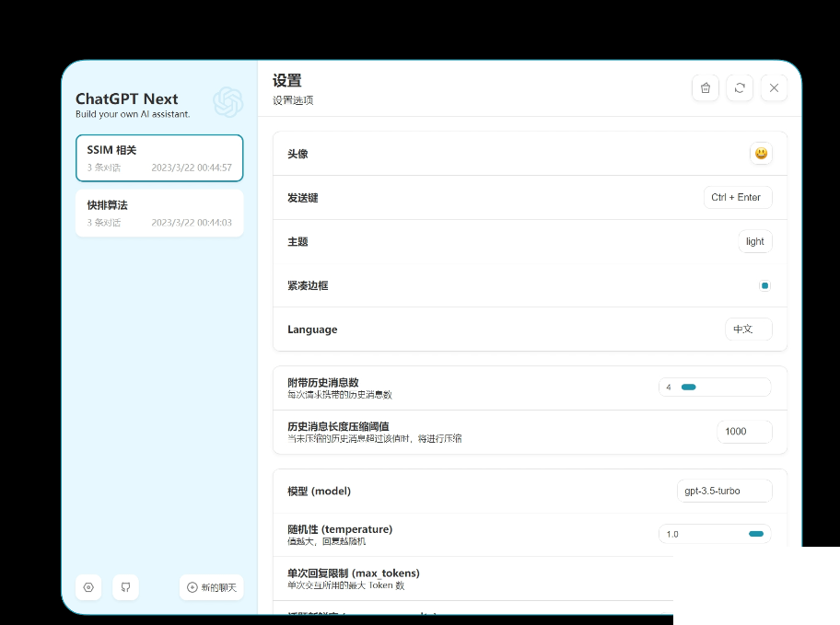The image size is (840, 625).
Task: Open the 主题 light dropdown
Action: [755, 241]
